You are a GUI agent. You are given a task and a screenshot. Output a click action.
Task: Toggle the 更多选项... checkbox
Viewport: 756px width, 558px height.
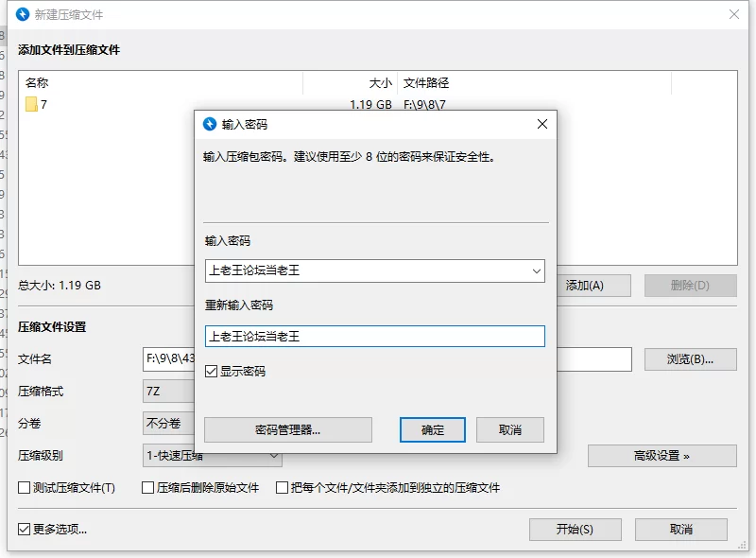pyautogui.click(x=25, y=530)
